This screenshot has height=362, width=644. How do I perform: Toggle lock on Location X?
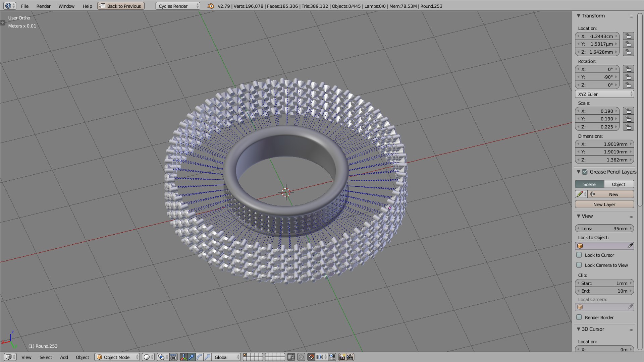(628, 36)
